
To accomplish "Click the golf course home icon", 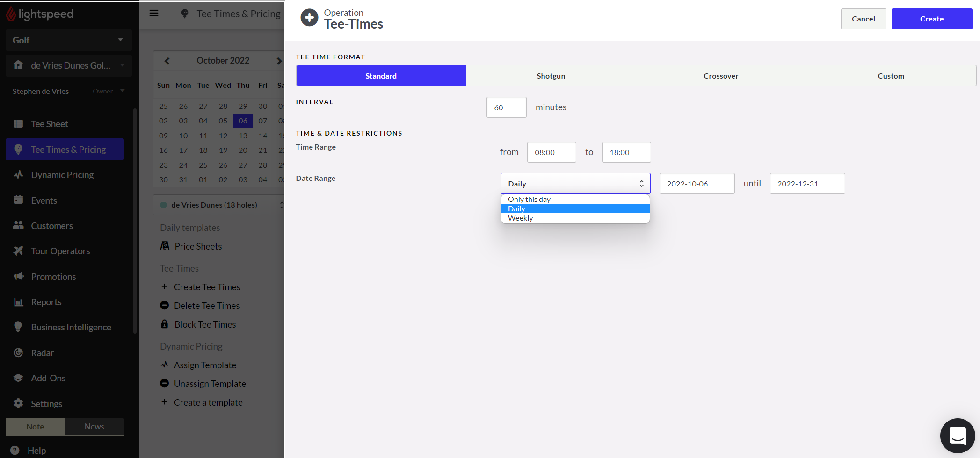I will tap(18, 65).
